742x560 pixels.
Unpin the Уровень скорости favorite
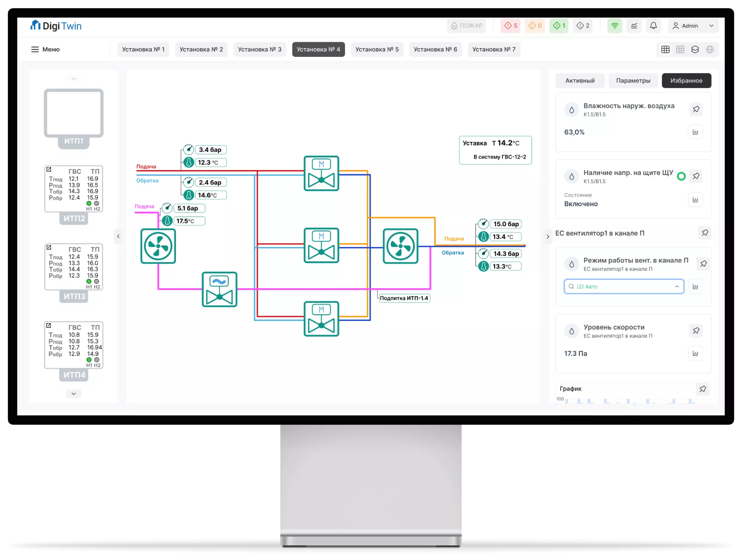click(696, 331)
